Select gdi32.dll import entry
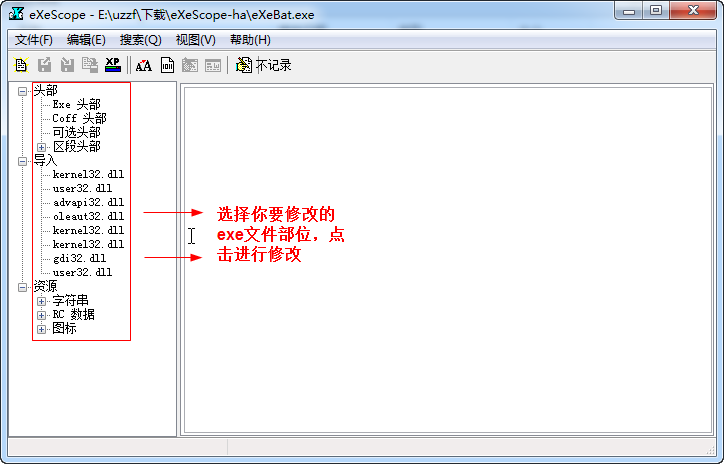The image size is (724, 464). pyautogui.click(x=79, y=258)
